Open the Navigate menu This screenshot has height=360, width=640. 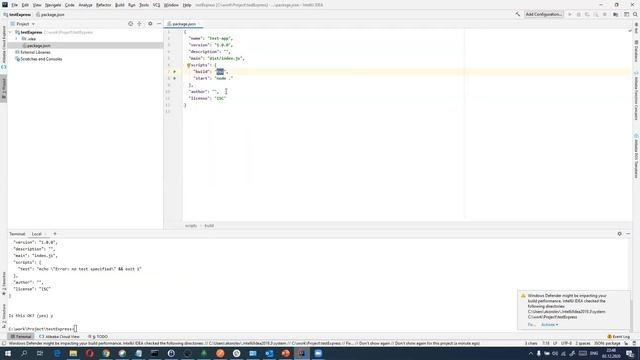[x=53, y=5]
